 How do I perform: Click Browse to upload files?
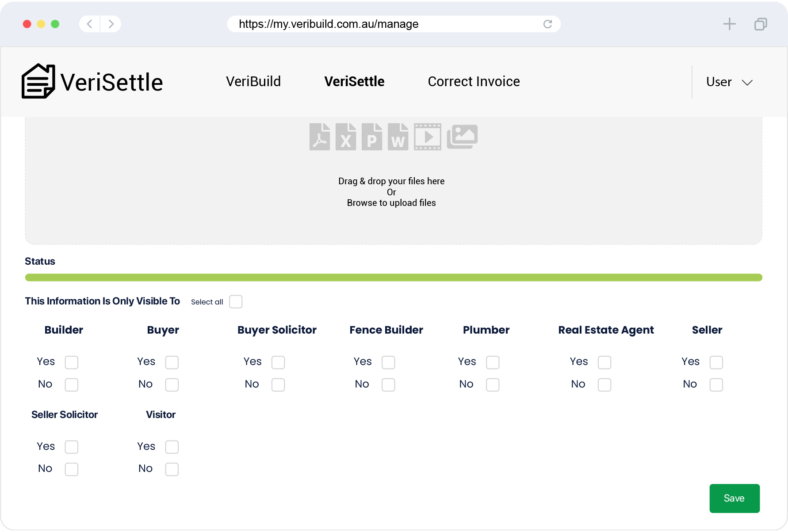[391, 203]
